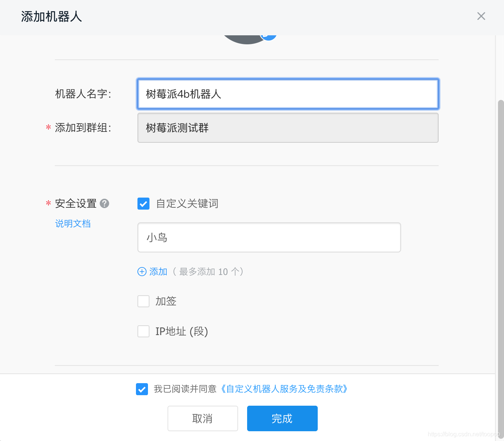
Task: Open the 说明文档 link
Action: [73, 224]
